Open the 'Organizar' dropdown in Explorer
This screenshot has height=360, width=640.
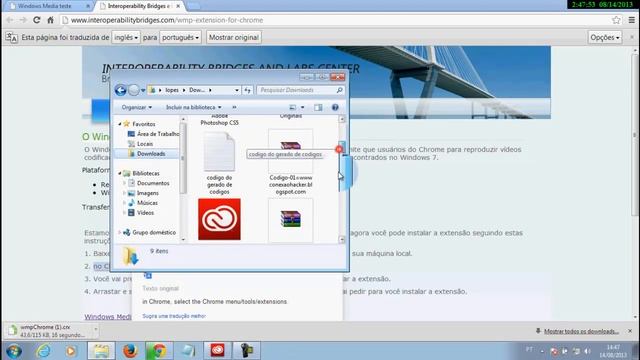pos(137,107)
